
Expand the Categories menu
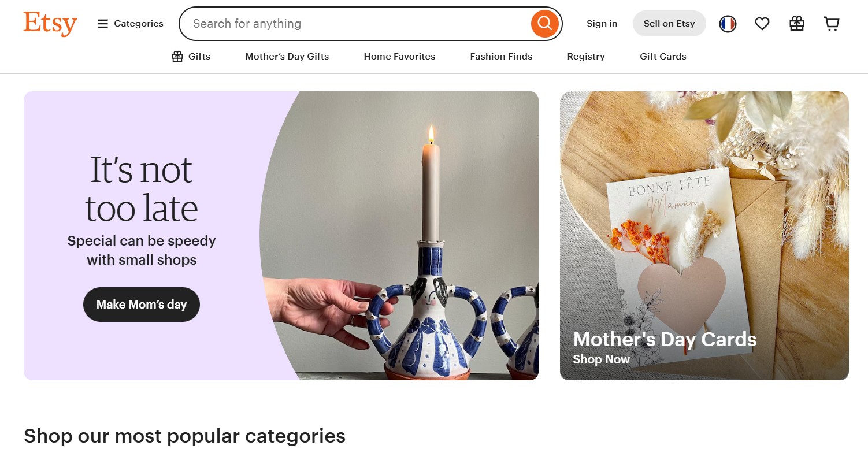click(x=139, y=23)
